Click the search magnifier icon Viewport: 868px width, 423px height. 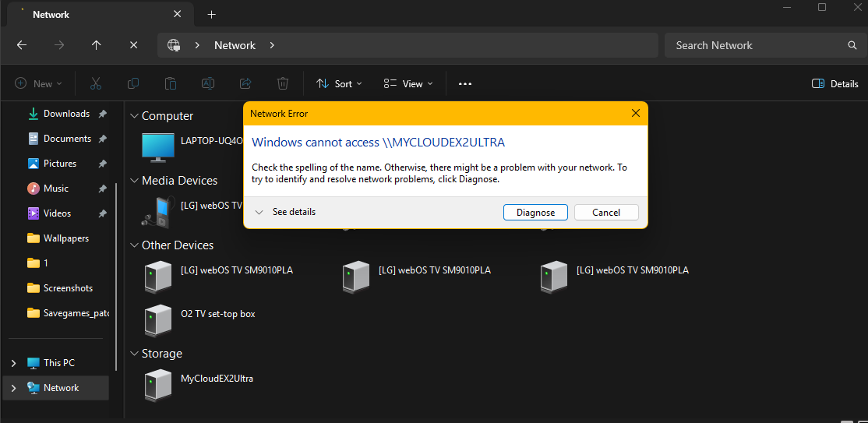(x=852, y=45)
